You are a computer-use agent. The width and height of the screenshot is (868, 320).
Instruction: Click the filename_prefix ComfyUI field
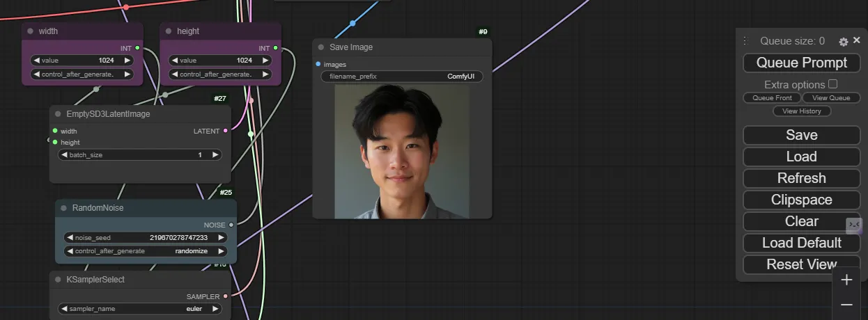(x=402, y=77)
